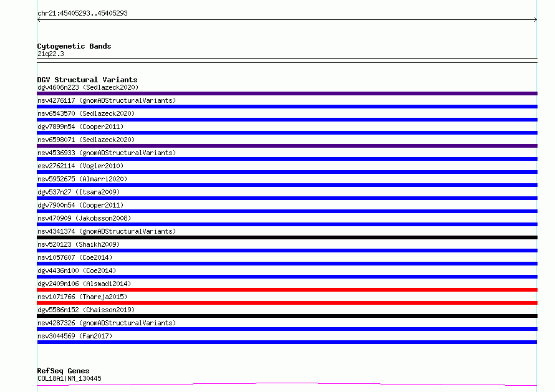Click the blue bar under nsv4287326

287,329
